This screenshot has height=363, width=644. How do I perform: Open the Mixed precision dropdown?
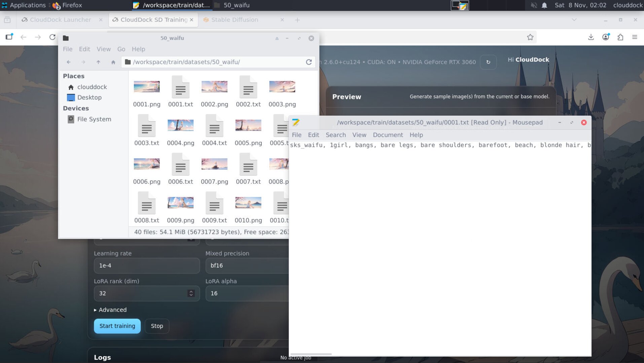[x=247, y=266]
